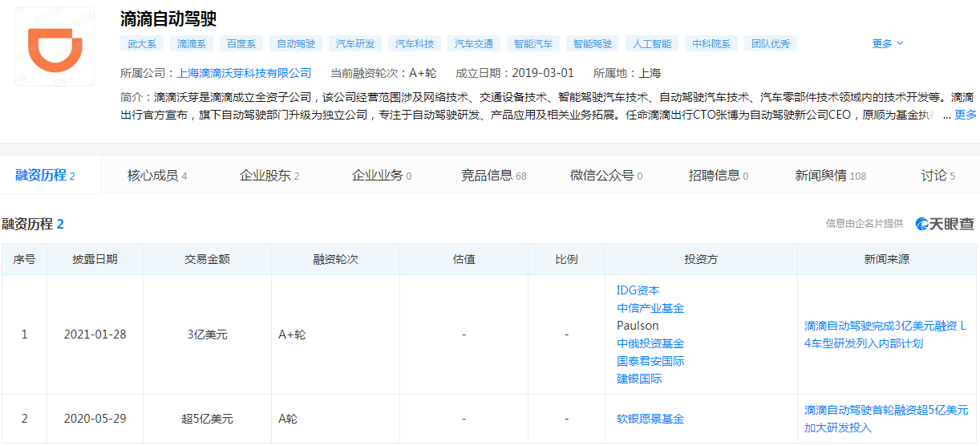The height and width of the screenshot is (446, 980).
Task: Click the 成立日期 2019-03-01 text
Action: (x=514, y=73)
